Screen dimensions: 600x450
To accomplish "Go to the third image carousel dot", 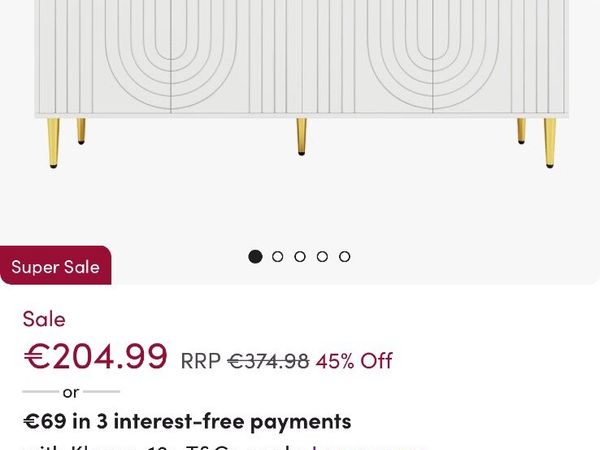I will coord(300,257).
